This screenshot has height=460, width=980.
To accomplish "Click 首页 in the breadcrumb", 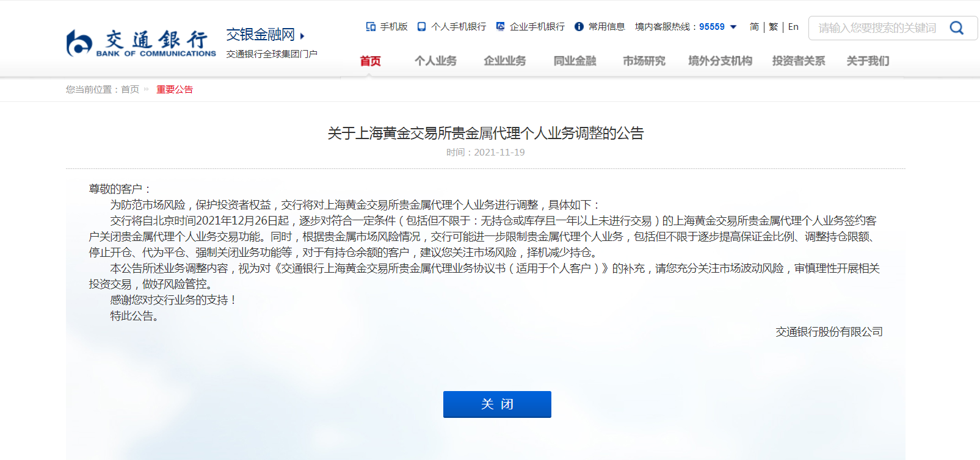I will (x=130, y=90).
